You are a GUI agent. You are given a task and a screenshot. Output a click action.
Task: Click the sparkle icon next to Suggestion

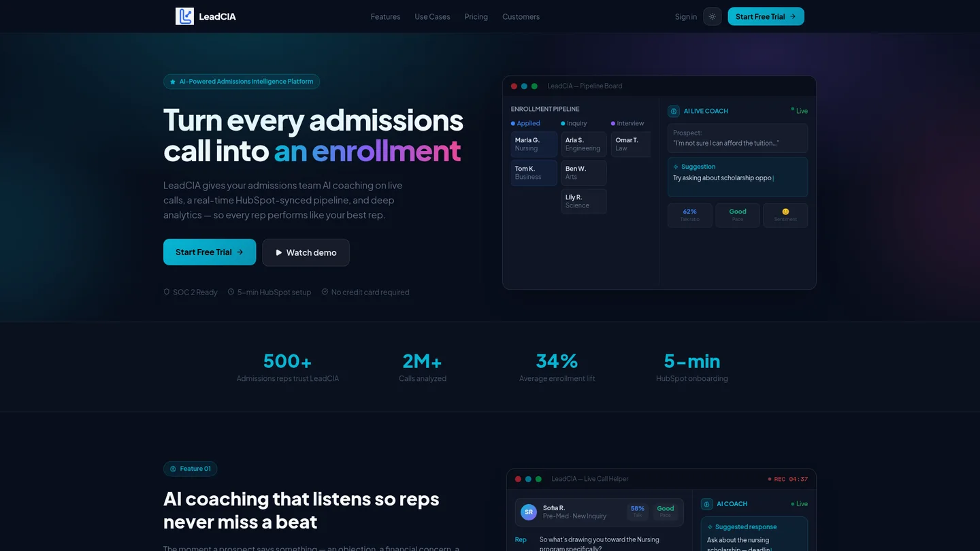click(676, 167)
